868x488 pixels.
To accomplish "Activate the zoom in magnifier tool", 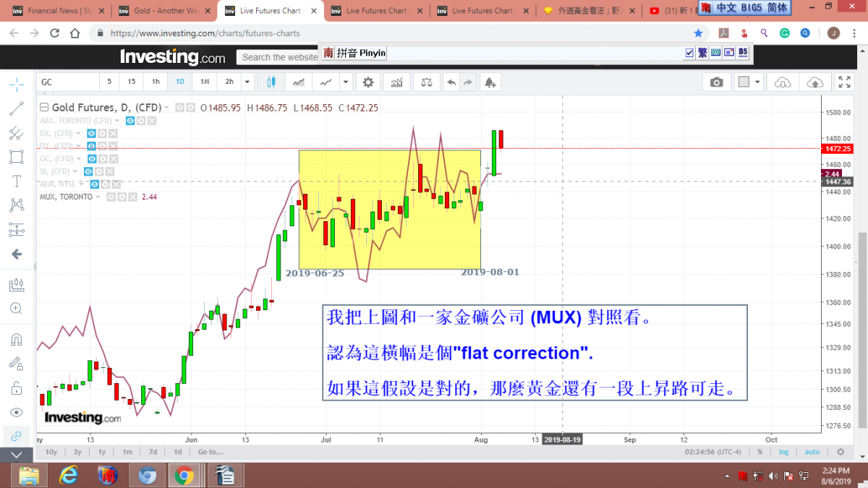I will [17, 309].
